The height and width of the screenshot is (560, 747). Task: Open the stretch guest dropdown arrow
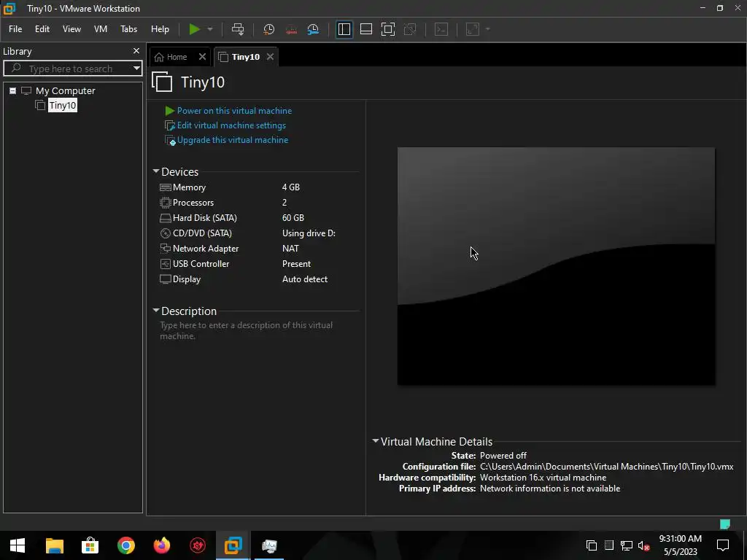click(x=487, y=29)
